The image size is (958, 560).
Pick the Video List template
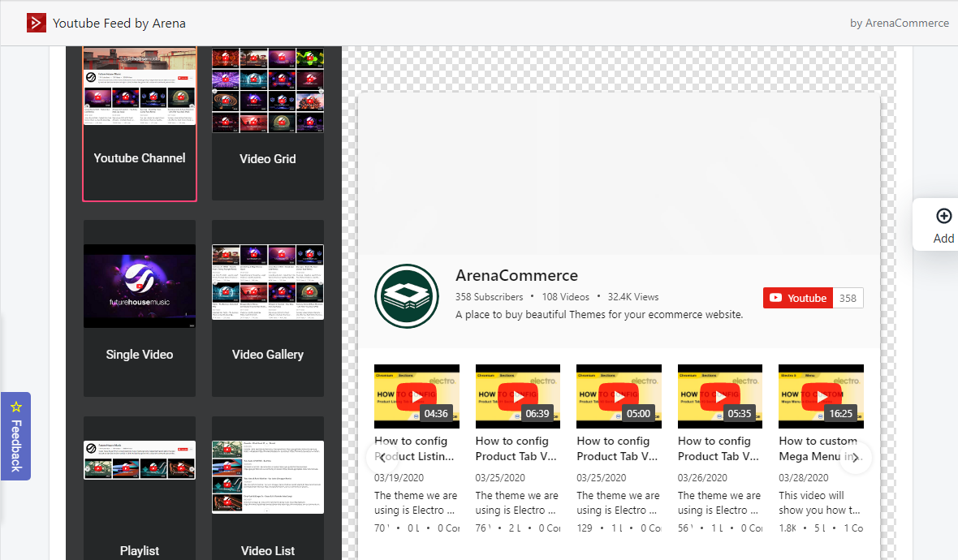268,489
